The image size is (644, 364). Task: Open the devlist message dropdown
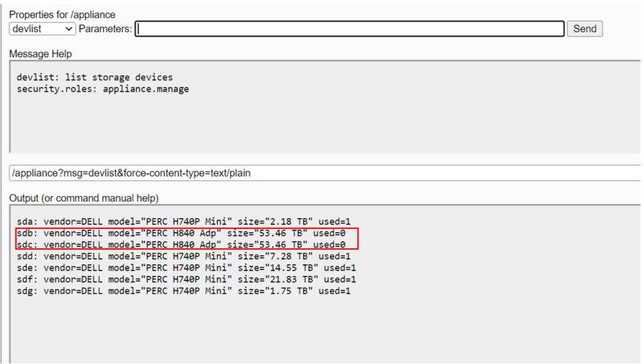click(42, 29)
